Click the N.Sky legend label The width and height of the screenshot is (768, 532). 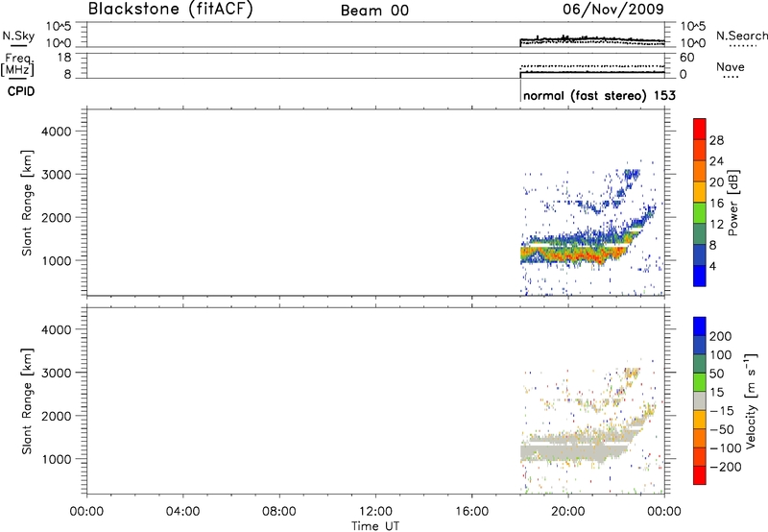pyautogui.click(x=18, y=36)
